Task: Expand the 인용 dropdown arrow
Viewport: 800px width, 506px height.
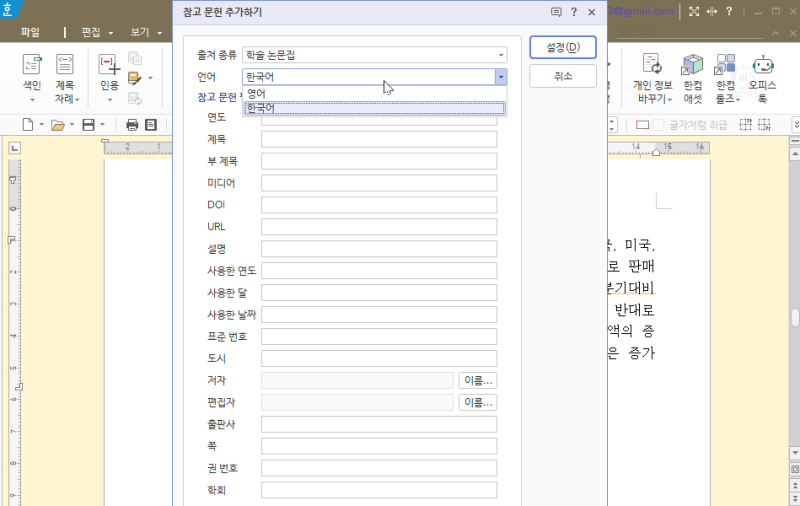Action: (x=110, y=100)
